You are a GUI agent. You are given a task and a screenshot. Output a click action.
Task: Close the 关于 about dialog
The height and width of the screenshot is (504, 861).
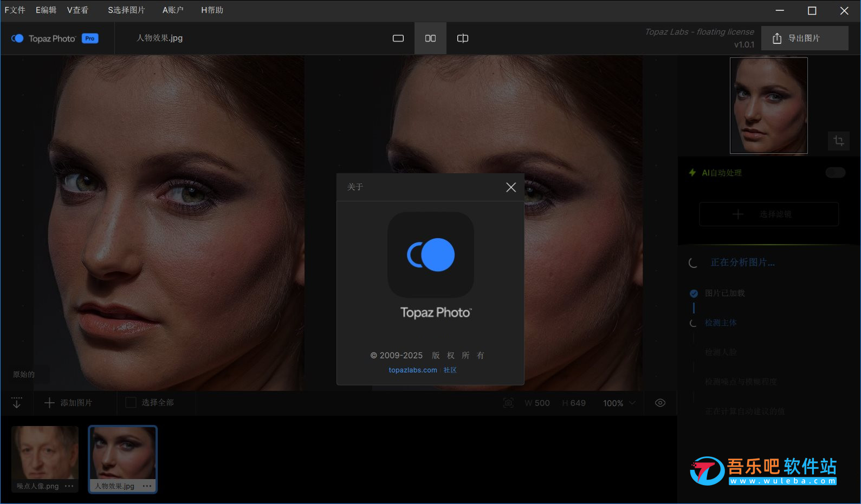(x=510, y=187)
